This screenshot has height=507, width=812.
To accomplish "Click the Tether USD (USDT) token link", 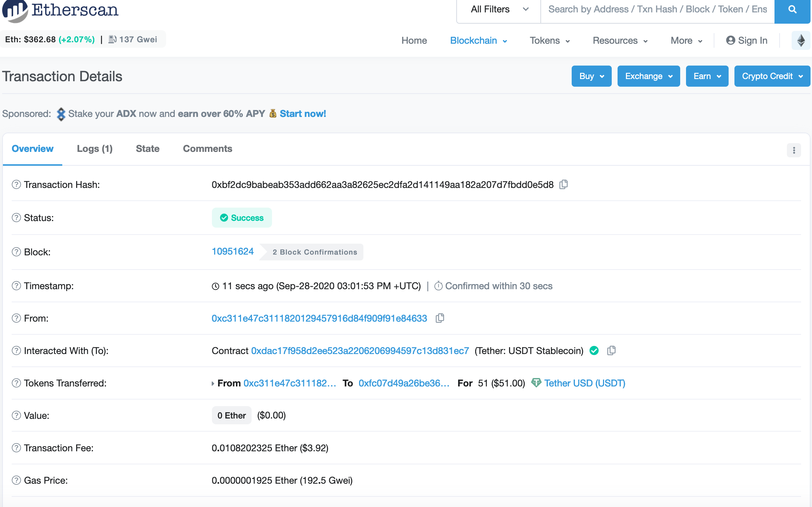I will pyautogui.click(x=584, y=383).
